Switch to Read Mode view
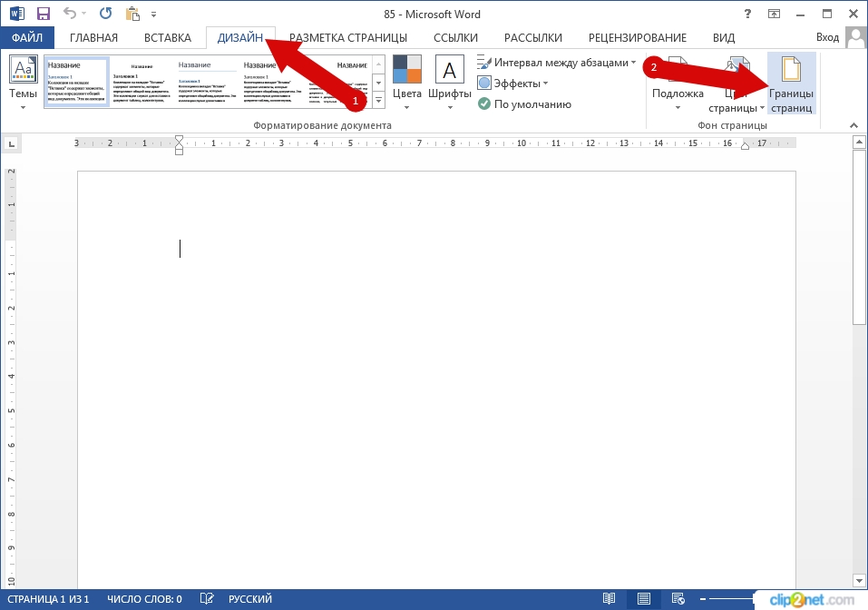868x610 pixels. [609, 599]
